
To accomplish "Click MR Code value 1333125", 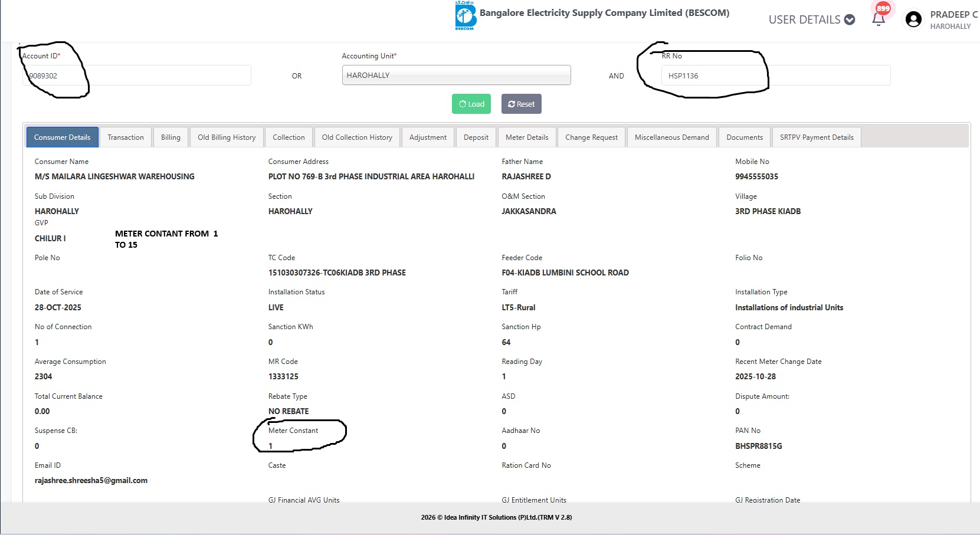I will click(x=283, y=376).
